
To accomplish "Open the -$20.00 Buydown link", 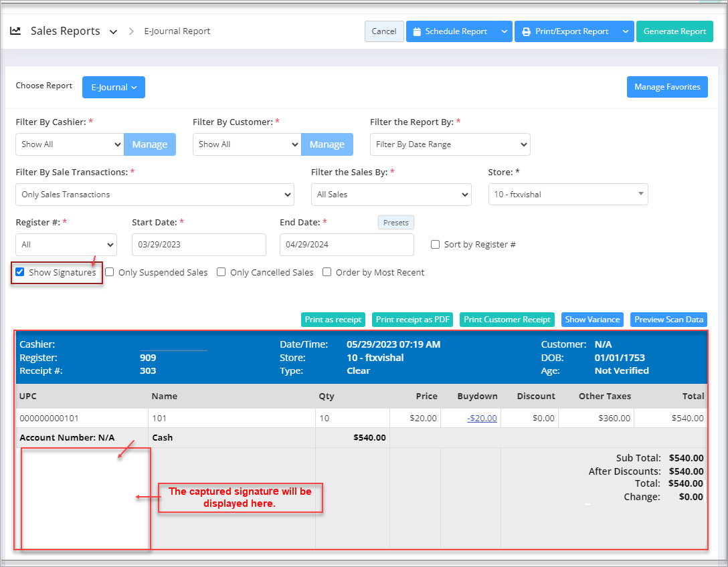I will [x=482, y=418].
